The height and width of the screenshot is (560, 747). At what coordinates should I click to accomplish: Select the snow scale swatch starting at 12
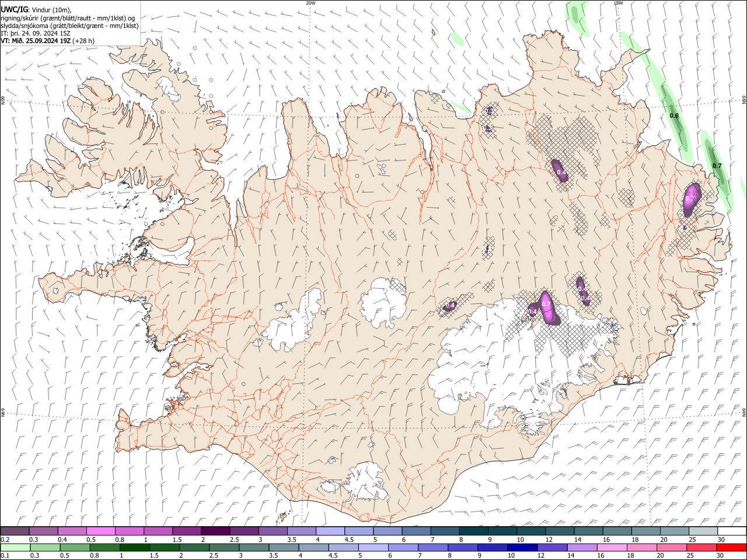559,531
